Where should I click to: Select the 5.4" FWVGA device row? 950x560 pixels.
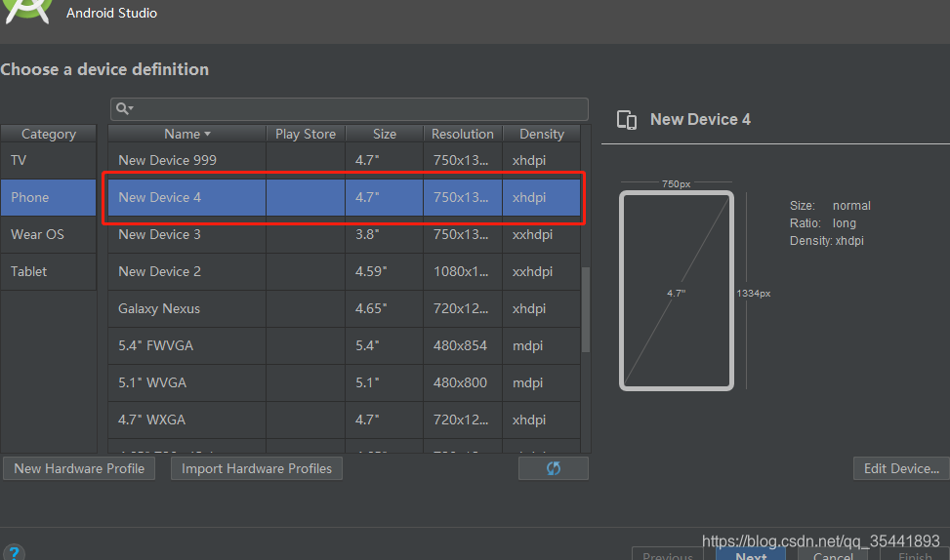click(x=344, y=345)
